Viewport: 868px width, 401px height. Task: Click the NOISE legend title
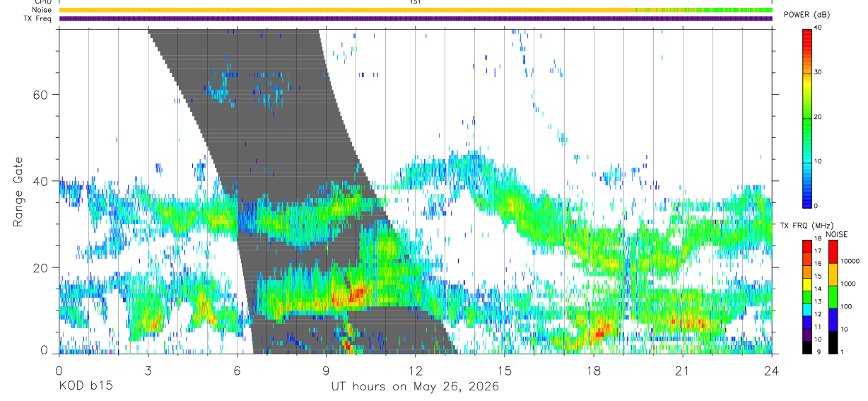coord(837,235)
